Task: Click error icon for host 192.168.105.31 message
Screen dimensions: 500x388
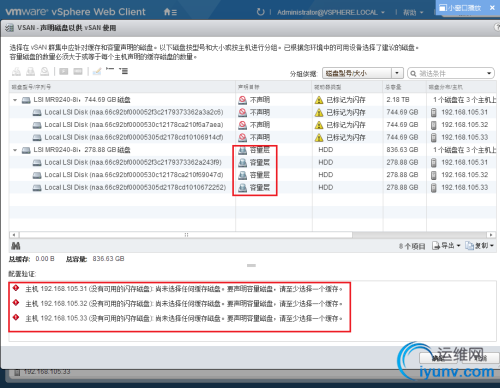Action: pos(16,288)
